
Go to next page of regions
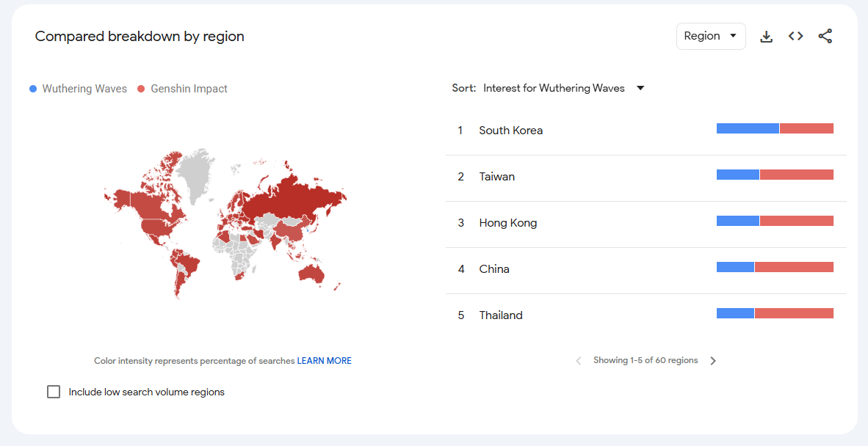pyautogui.click(x=713, y=361)
